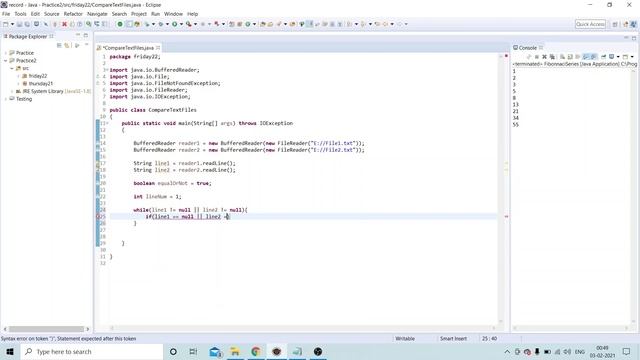
Task: Open the notification center icon
Action: tap(627, 351)
